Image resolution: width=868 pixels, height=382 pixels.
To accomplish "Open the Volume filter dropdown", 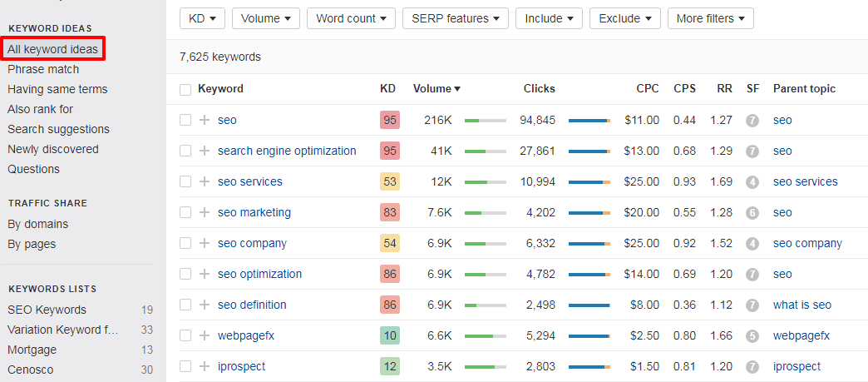I will (x=266, y=18).
